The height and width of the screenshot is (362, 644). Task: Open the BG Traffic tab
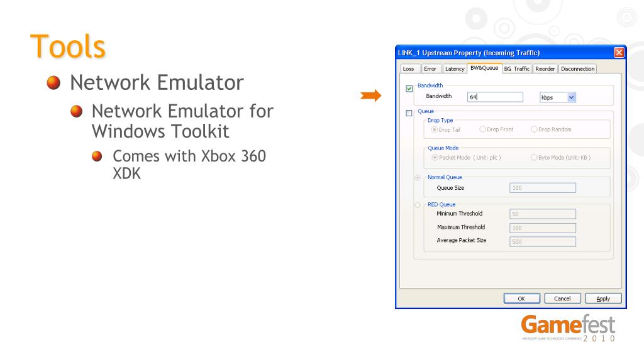click(517, 69)
